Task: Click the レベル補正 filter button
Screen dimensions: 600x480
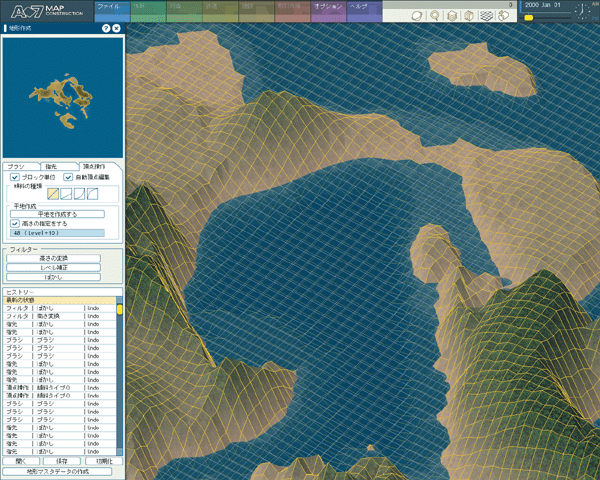Action: [54, 268]
